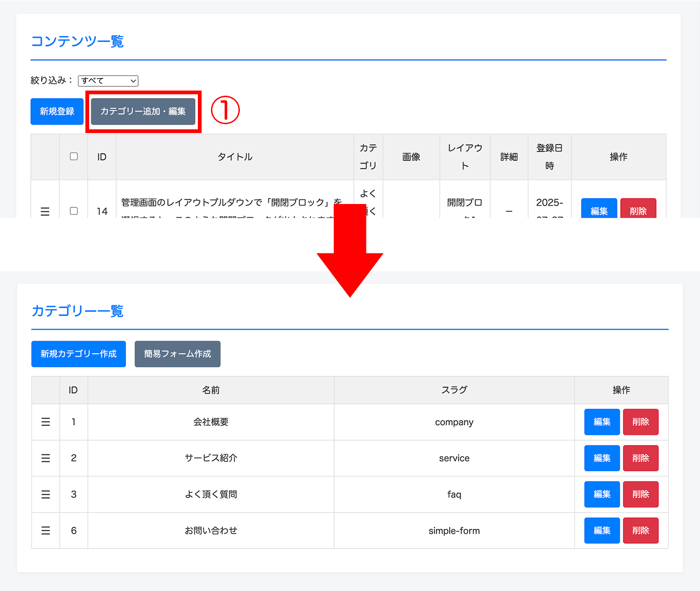Screen dimensions: 700x591
Task: Click drag handle icon for サービス紹介 row
Action: pos(46,458)
